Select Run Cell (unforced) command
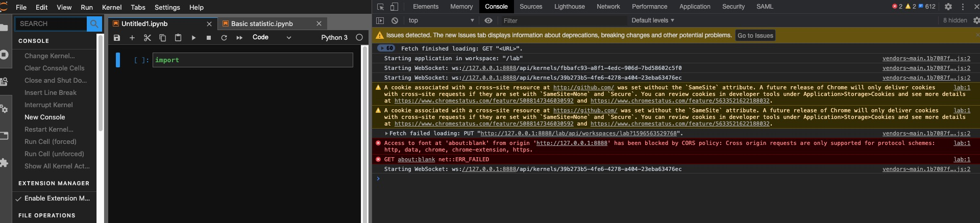Viewport: 980px width, 223px height. click(54, 154)
